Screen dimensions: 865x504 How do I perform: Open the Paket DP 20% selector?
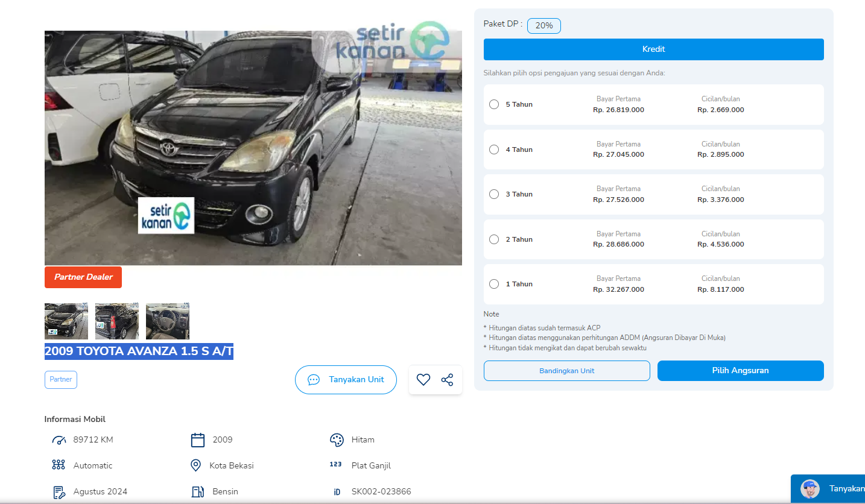coord(544,26)
